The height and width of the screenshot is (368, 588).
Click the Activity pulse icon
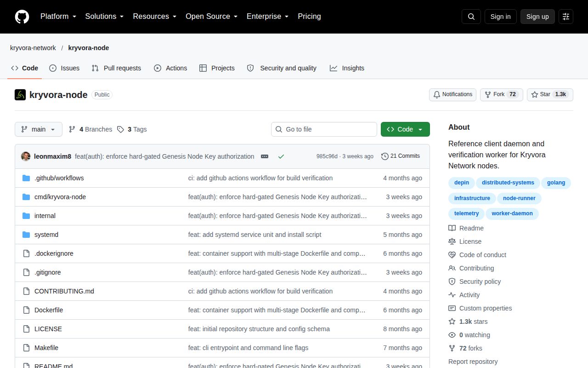[452, 295]
